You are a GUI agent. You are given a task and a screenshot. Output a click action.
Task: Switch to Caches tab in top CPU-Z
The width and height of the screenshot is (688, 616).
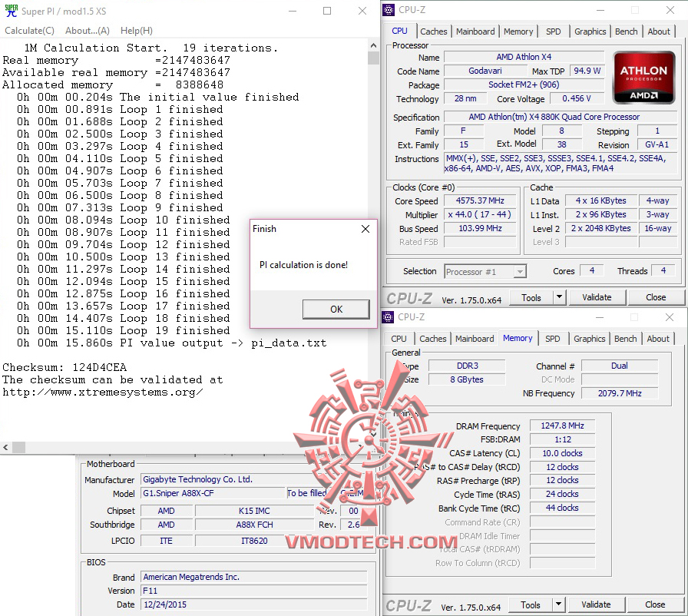[433, 31]
